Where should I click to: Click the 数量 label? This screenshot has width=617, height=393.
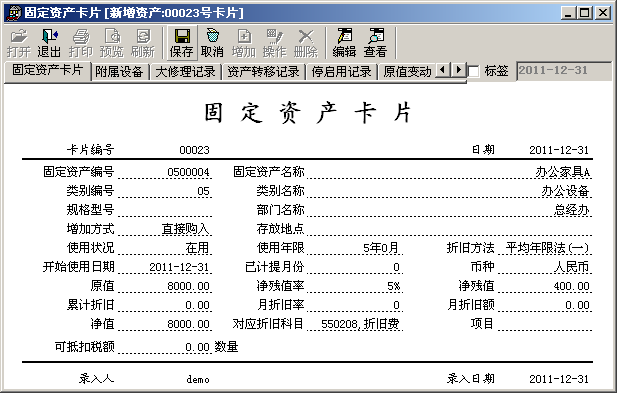pyautogui.click(x=226, y=347)
